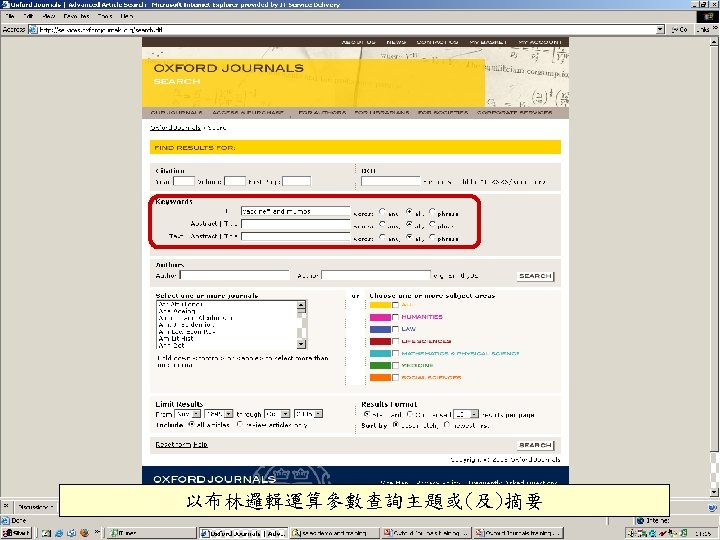Click the Text/Abstract/Title keywords input field
This screenshot has height=540, width=720.
(x=295, y=237)
